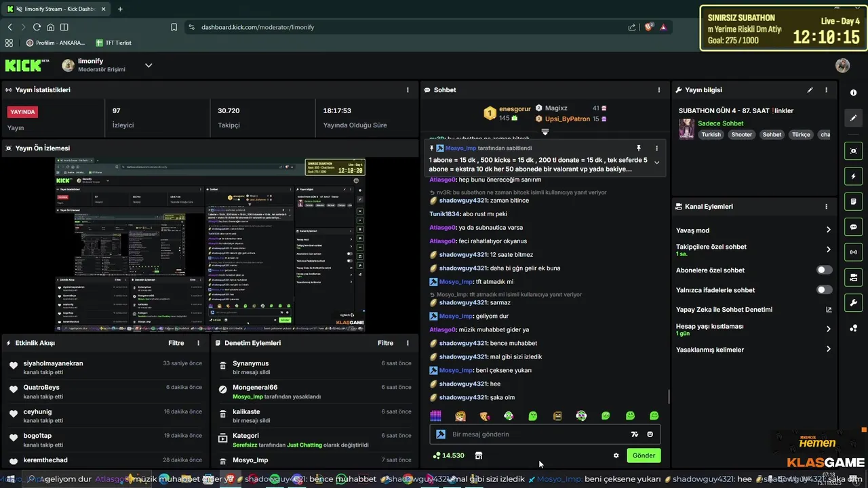
Task: Collapse the chat leaderboard arrow
Action: [545, 131]
